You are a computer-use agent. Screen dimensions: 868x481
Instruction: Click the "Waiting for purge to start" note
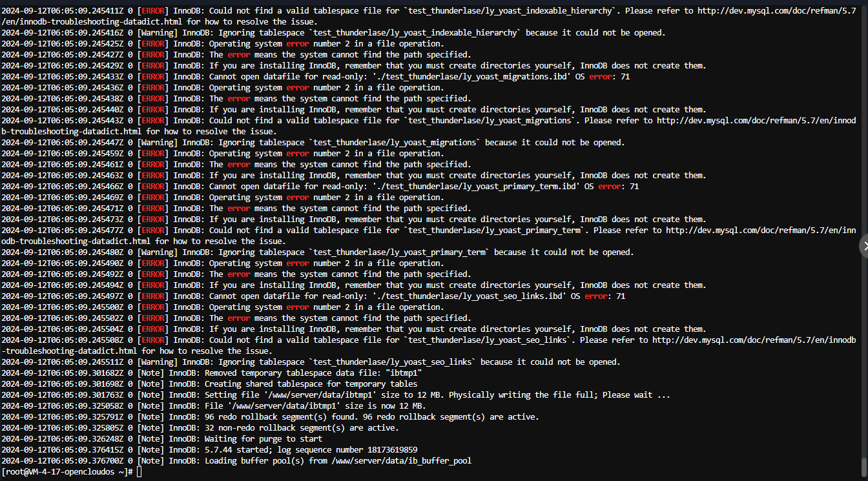[263, 439]
